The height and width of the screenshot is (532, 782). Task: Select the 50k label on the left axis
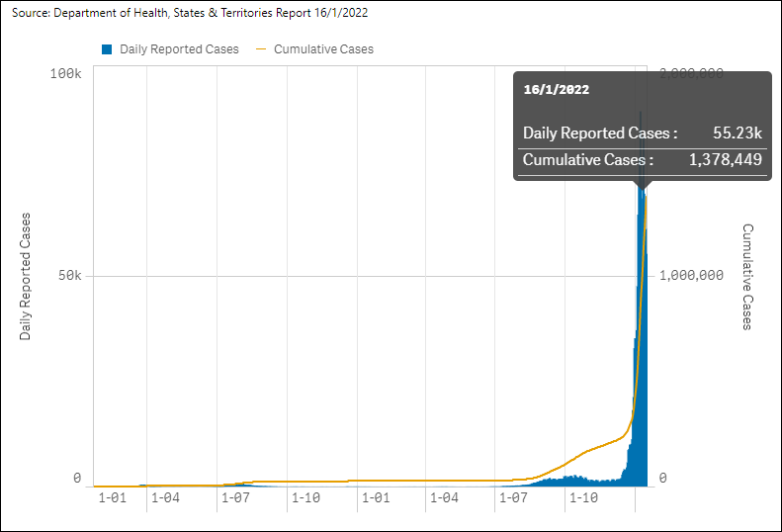click(x=69, y=276)
